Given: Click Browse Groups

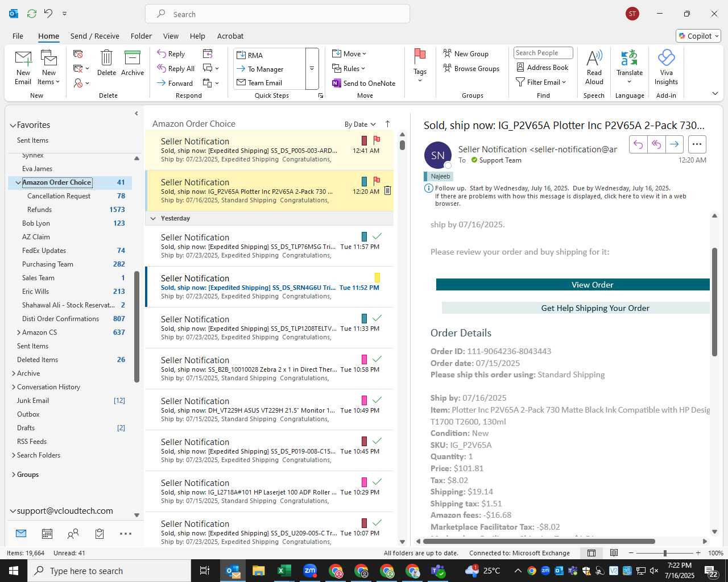Looking at the screenshot, I should pos(471,69).
